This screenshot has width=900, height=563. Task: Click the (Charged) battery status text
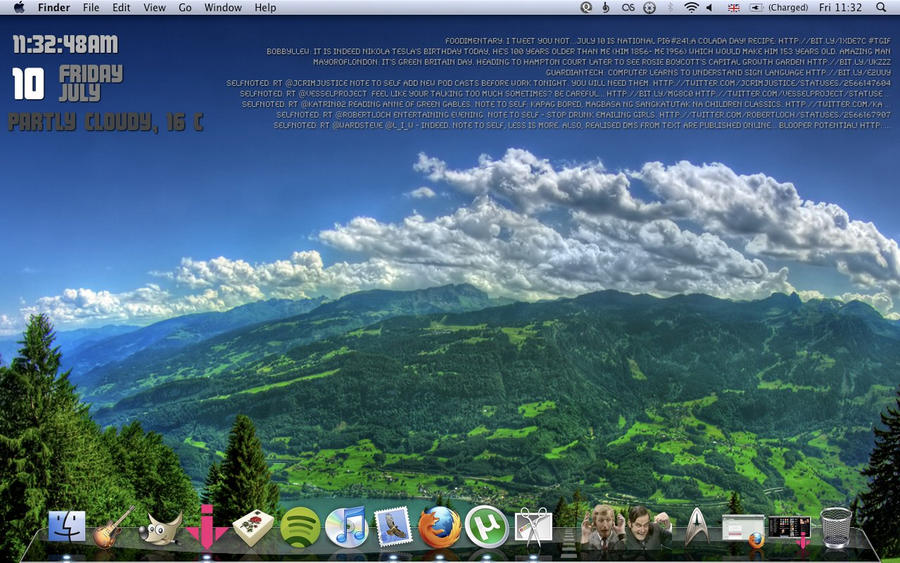click(x=788, y=7)
